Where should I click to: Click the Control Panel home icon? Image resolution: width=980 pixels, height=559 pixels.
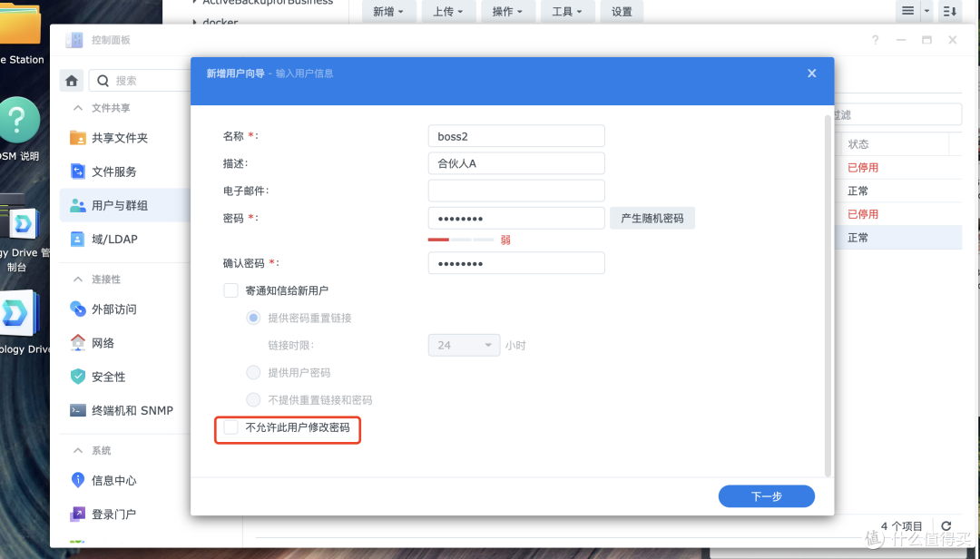click(x=72, y=81)
